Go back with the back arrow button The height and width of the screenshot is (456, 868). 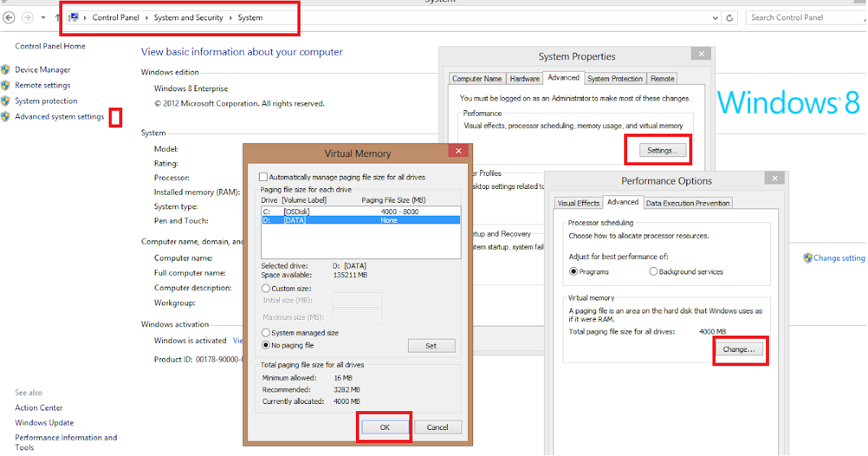pyautogui.click(x=9, y=17)
